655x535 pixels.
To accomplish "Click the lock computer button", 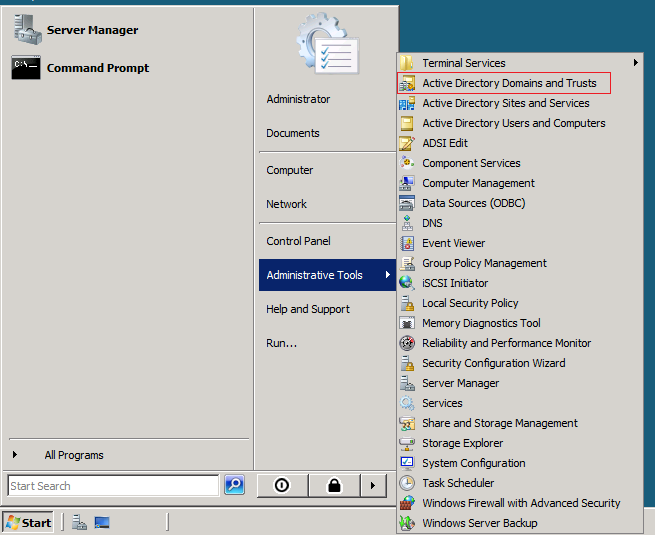I will pos(334,485).
